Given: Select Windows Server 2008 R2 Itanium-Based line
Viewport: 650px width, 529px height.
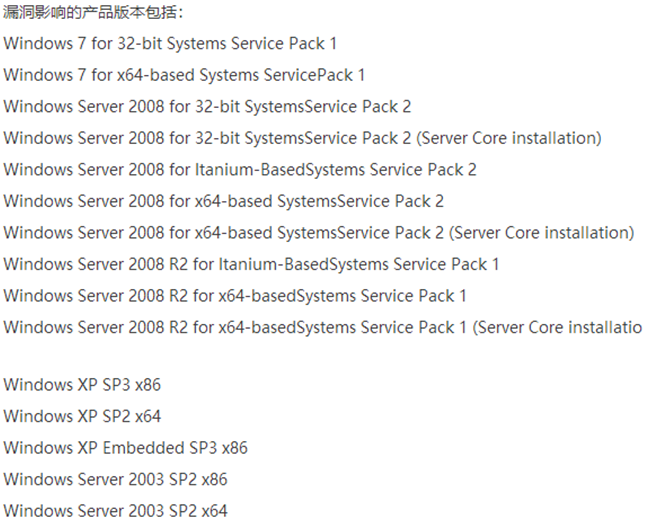Looking at the screenshot, I should [251, 264].
